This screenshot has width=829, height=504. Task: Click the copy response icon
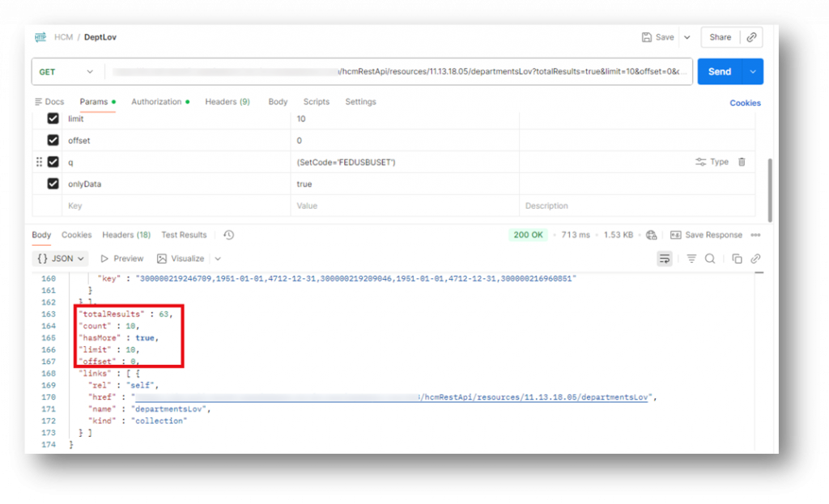[x=737, y=258]
